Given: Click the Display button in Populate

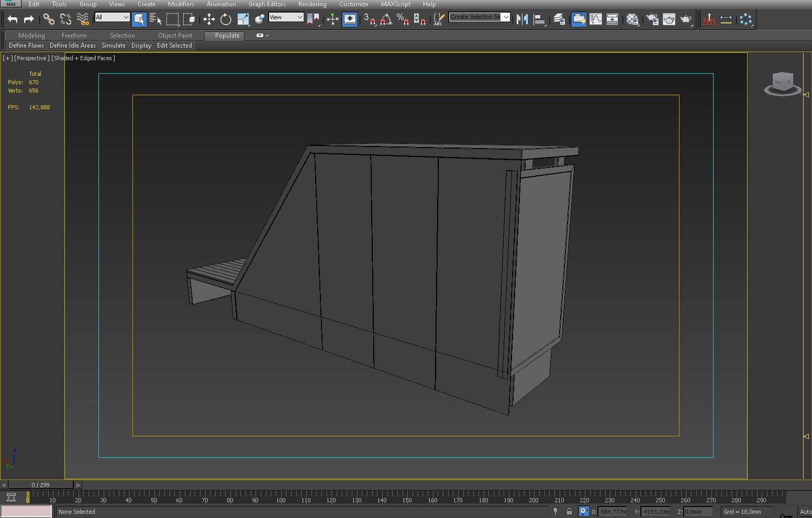Looking at the screenshot, I should (141, 46).
